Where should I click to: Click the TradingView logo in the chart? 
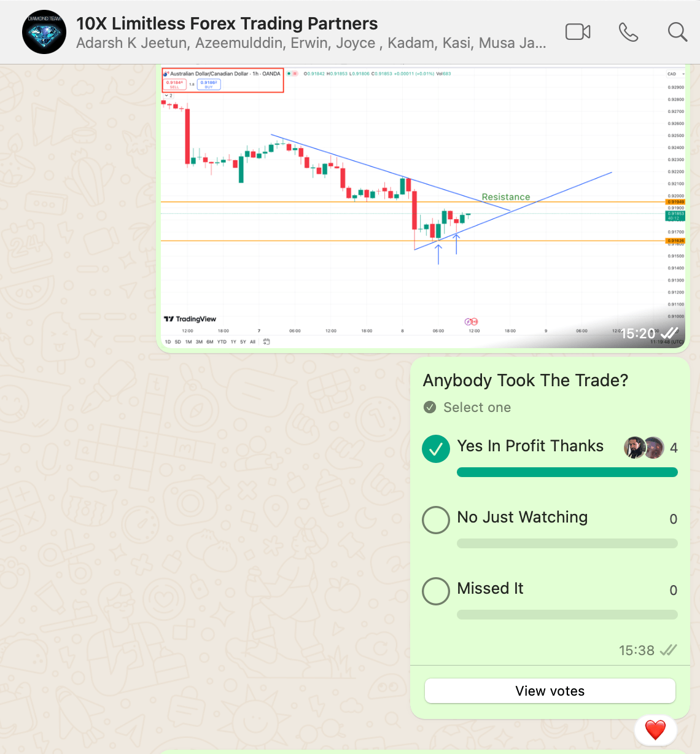tap(190, 319)
